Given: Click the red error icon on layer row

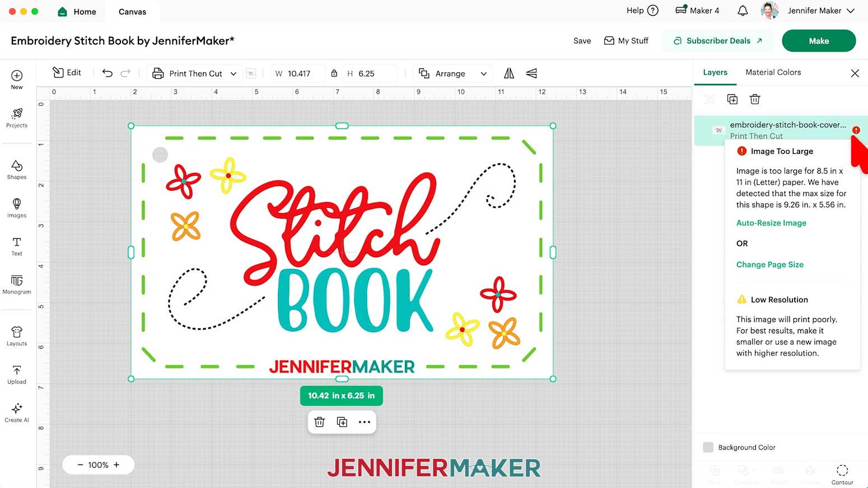Looking at the screenshot, I should click(856, 130).
